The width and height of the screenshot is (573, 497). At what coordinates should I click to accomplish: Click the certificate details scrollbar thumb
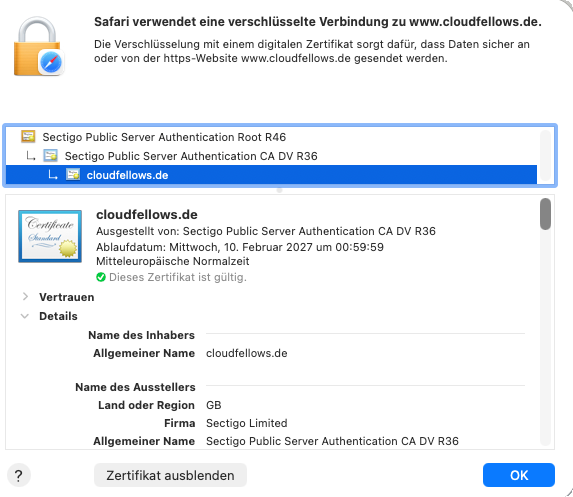[545, 214]
